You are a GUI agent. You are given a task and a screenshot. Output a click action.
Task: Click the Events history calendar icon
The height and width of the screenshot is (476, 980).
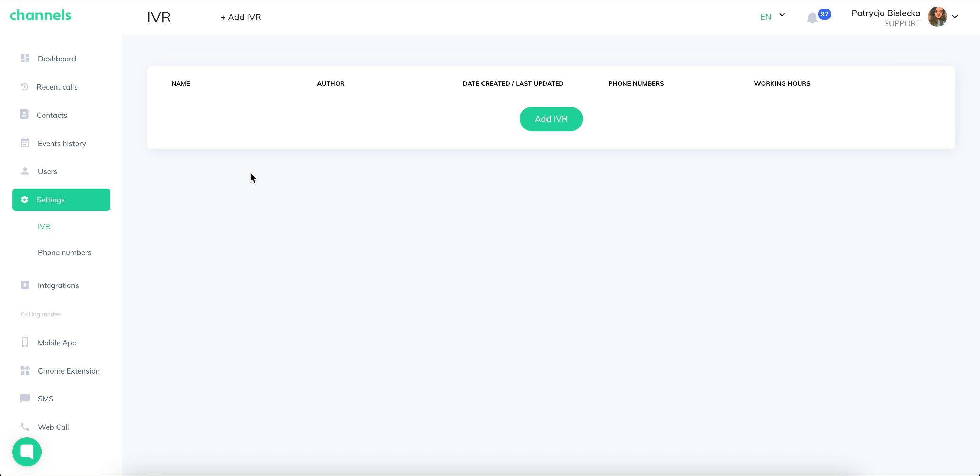point(25,143)
